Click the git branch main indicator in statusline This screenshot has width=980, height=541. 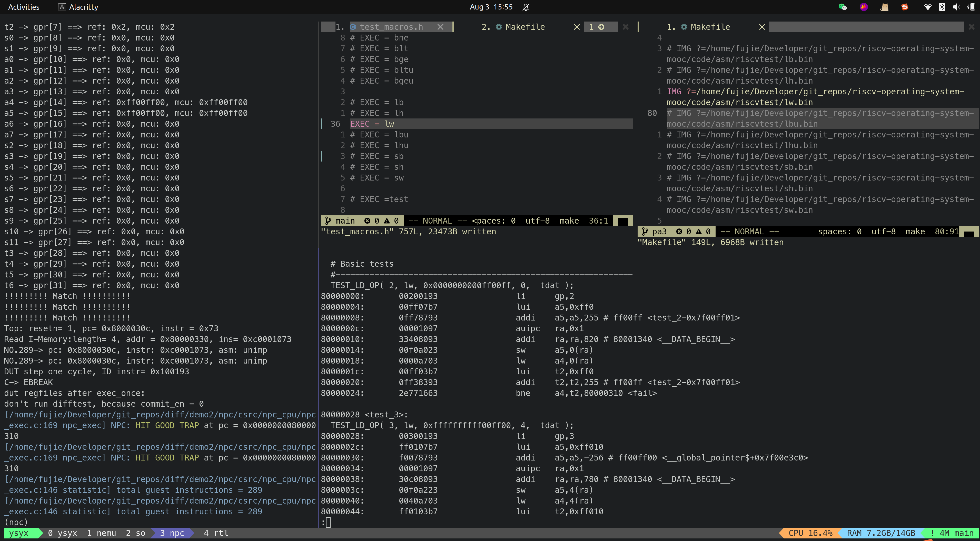tap(340, 221)
